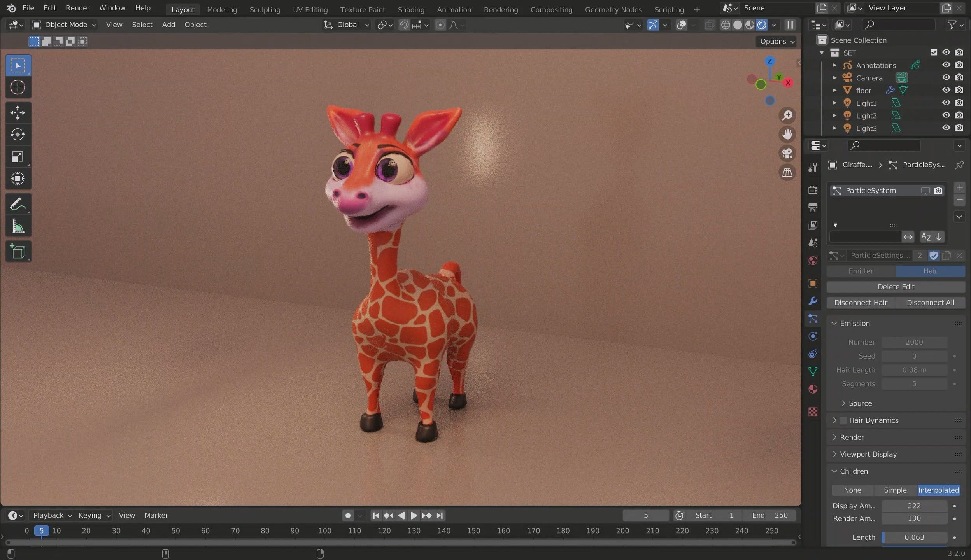Click the Display Amount value field
971x560 pixels.
click(x=914, y=506)
